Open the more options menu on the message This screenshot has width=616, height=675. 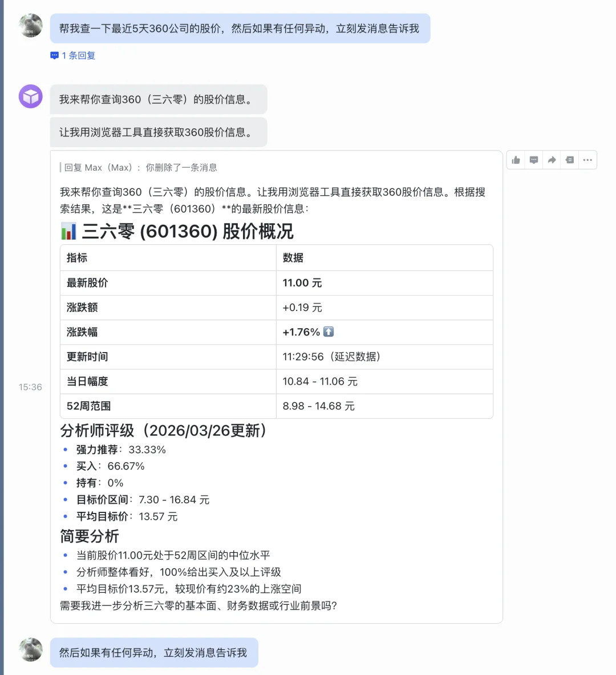click(588, 160)
